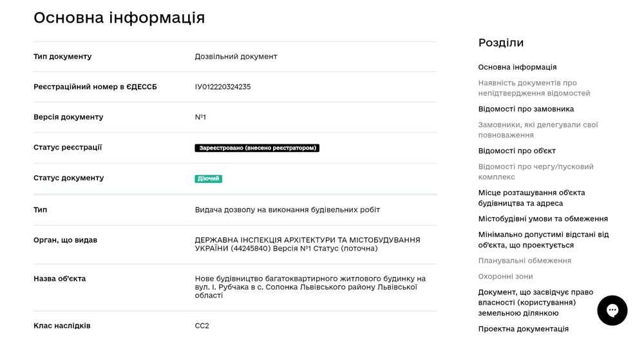Open 'Відомості про чергу/пусковий комплекс' section
Viewport: 644px width, 340px height.
point(535,172)
